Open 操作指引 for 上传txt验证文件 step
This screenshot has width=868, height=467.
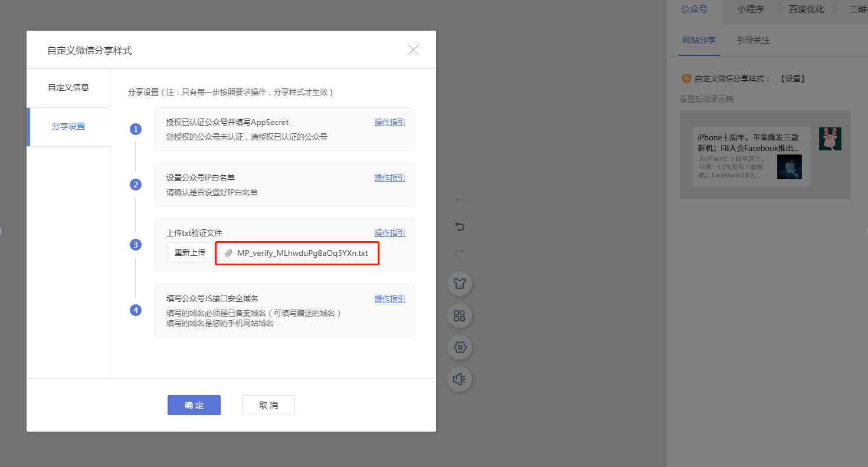(x=390, y=233)
